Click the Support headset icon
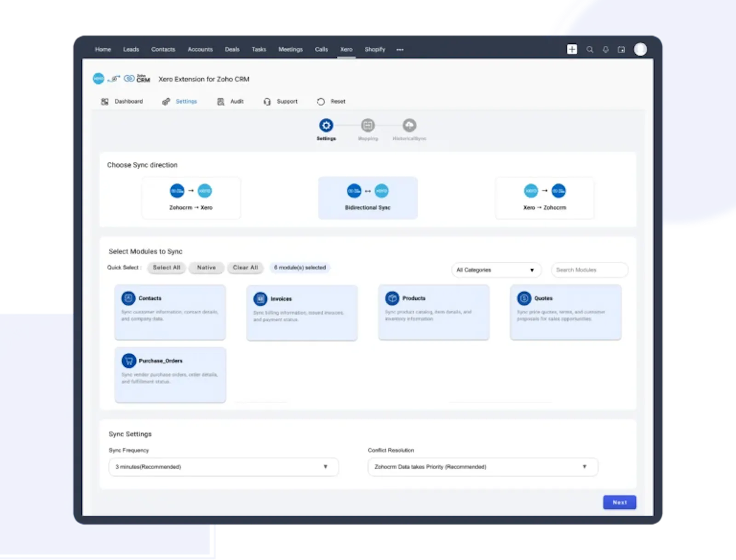Viewport: 736px width, 560px height. pyautogui.click(x=267, y=101)
